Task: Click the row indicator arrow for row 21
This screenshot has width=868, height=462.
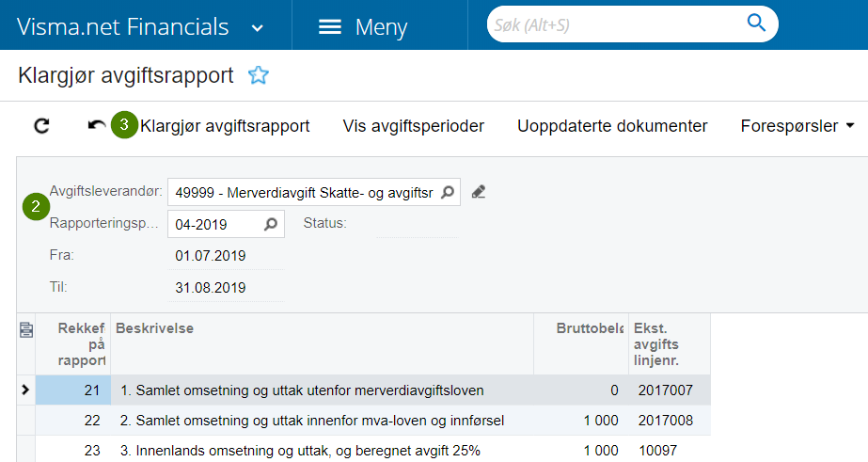Action: (25, 390)
